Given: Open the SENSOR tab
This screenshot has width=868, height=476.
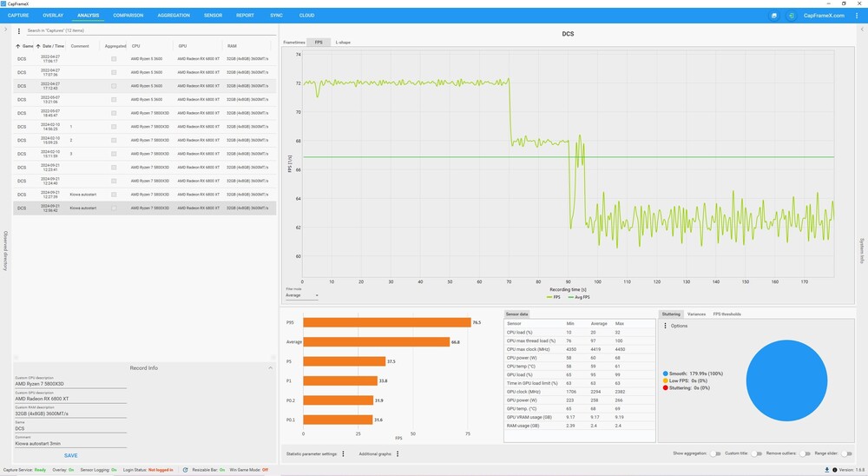Looking at the screenshot, I should pyautogui.click(x=214, y=16).
